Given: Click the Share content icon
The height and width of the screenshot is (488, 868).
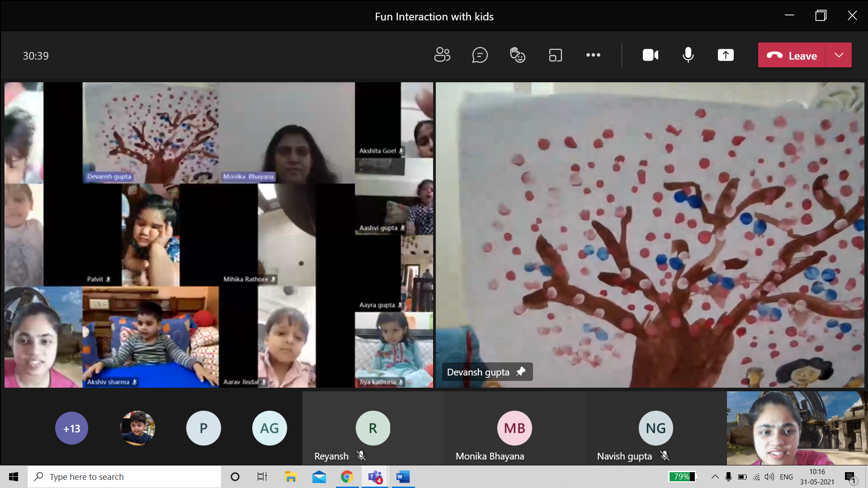Looking at the screenshot, I should click(726, 55).
